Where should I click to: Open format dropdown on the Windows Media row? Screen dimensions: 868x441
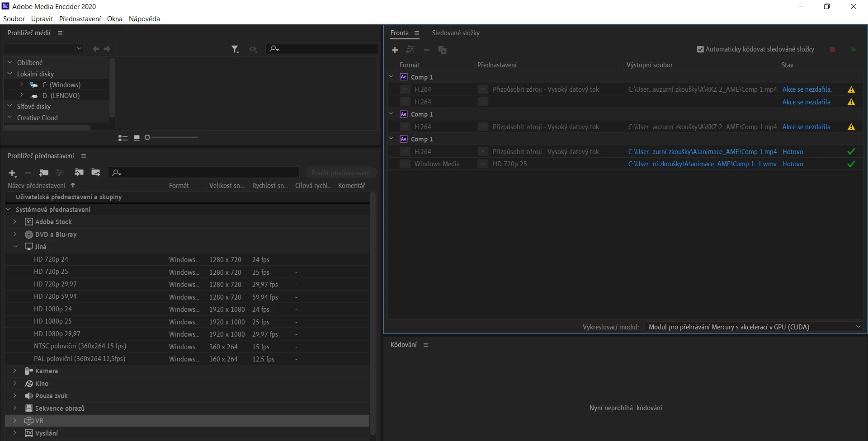coord(405,164)
